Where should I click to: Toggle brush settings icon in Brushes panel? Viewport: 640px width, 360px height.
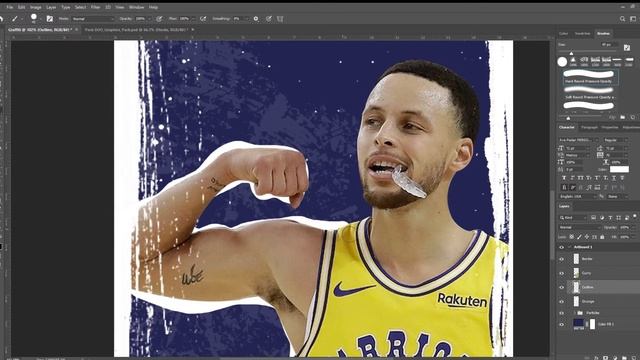point(627,47)
